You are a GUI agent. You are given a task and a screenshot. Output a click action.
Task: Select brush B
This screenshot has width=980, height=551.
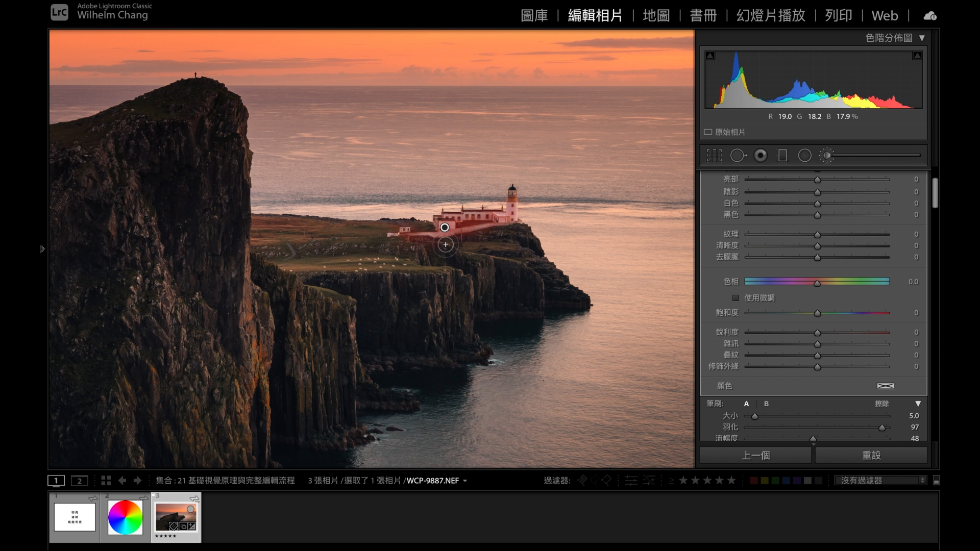766,404
